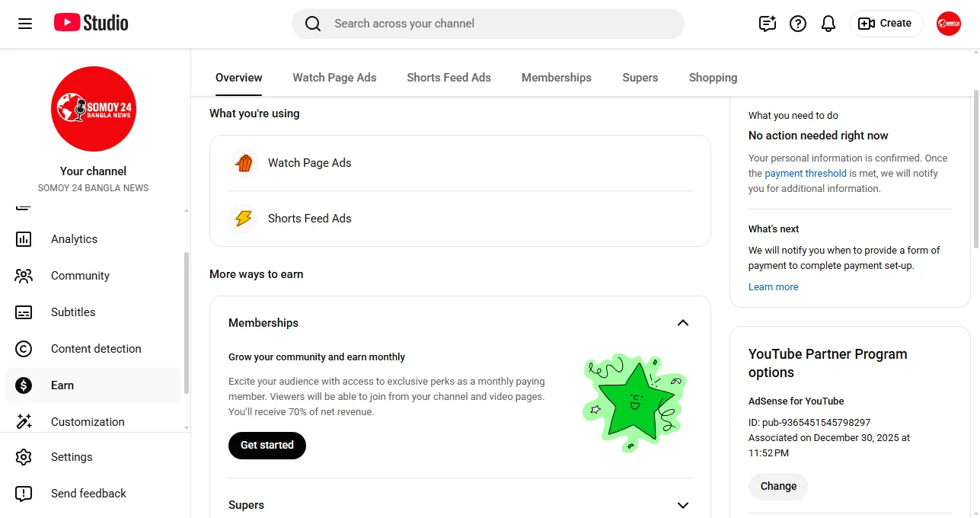
Task: Click the AdSense ID pub-9365451545798297 text
Action: click(809, 423)
